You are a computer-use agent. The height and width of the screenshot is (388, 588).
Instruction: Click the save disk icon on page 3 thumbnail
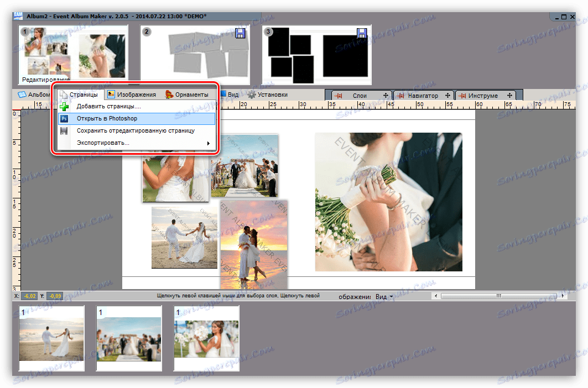point(362,33)
